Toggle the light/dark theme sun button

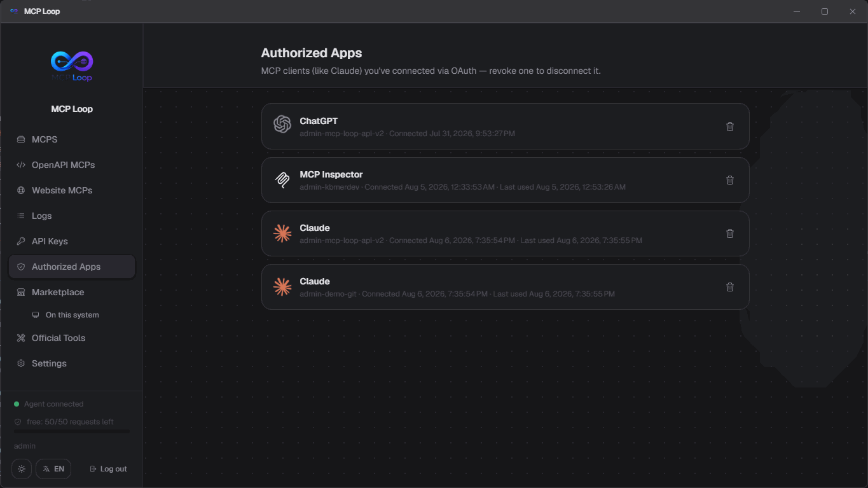point(22,469)
